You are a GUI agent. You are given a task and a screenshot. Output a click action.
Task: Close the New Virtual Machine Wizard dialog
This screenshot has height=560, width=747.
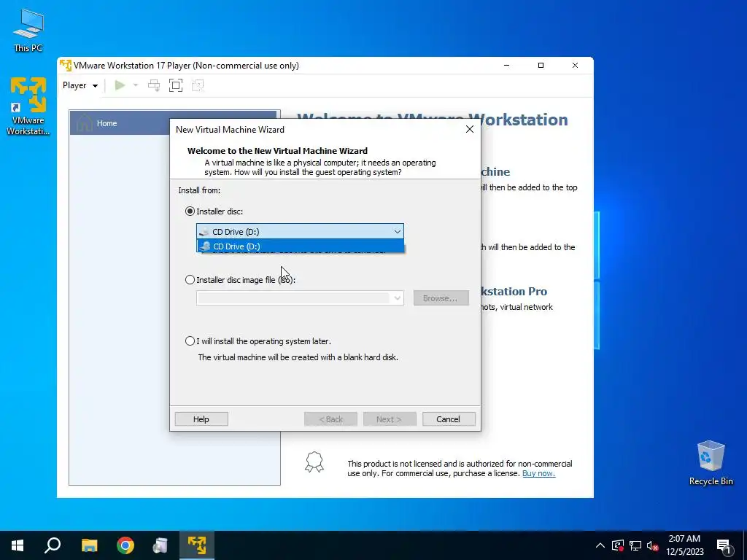pyautogui.click(x=470, y=130)
